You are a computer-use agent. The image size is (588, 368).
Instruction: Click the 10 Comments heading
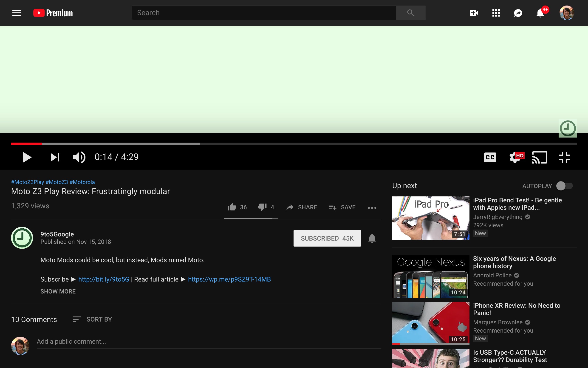coord(34,319)
